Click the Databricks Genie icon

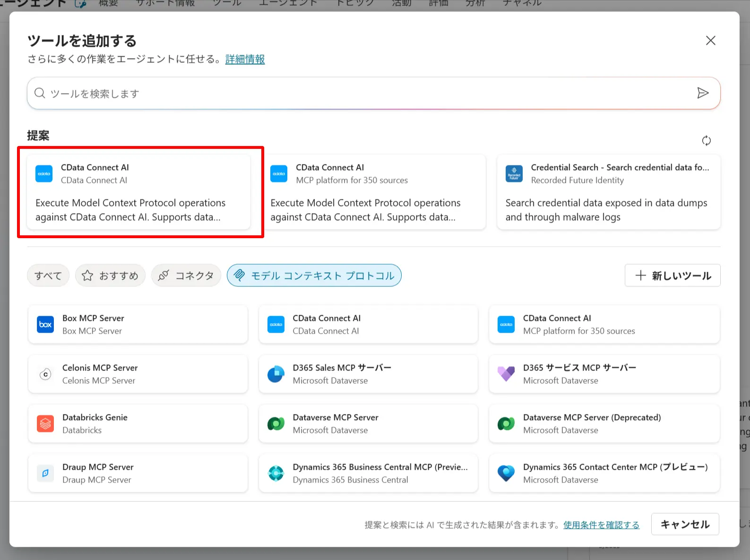click(45, 424)
